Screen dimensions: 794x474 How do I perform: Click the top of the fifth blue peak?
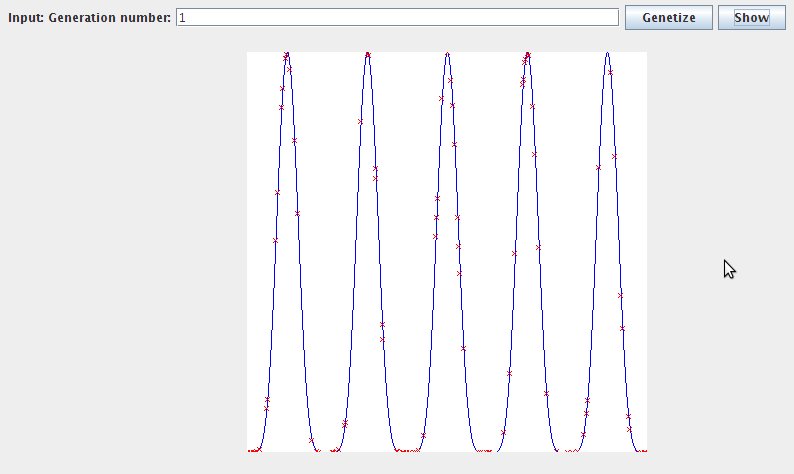[x=607, y=54]
